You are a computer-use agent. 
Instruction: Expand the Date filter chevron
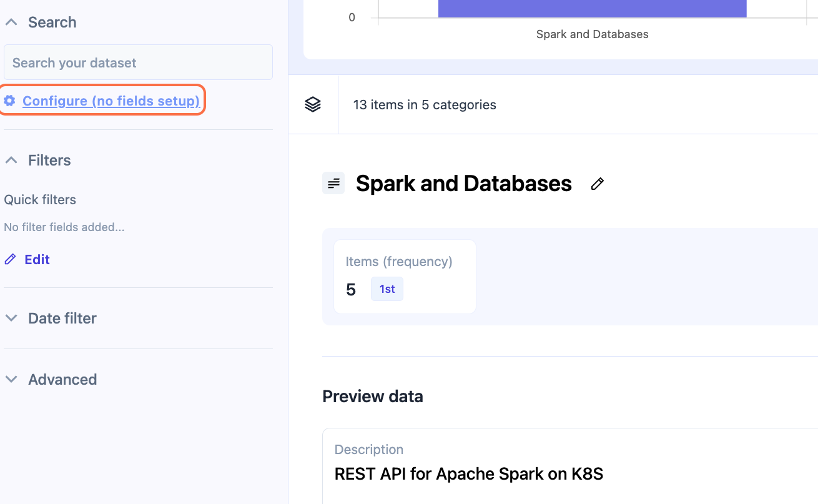pos(11,318)
